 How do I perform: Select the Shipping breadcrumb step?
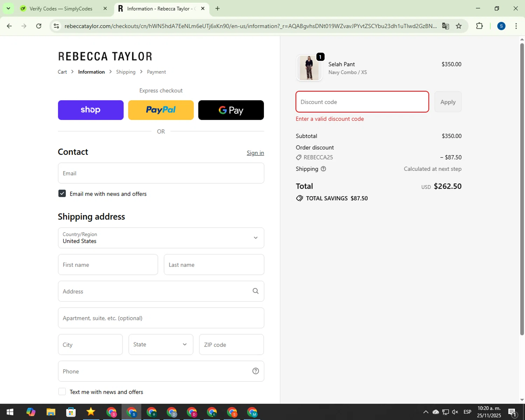(126, 72)
